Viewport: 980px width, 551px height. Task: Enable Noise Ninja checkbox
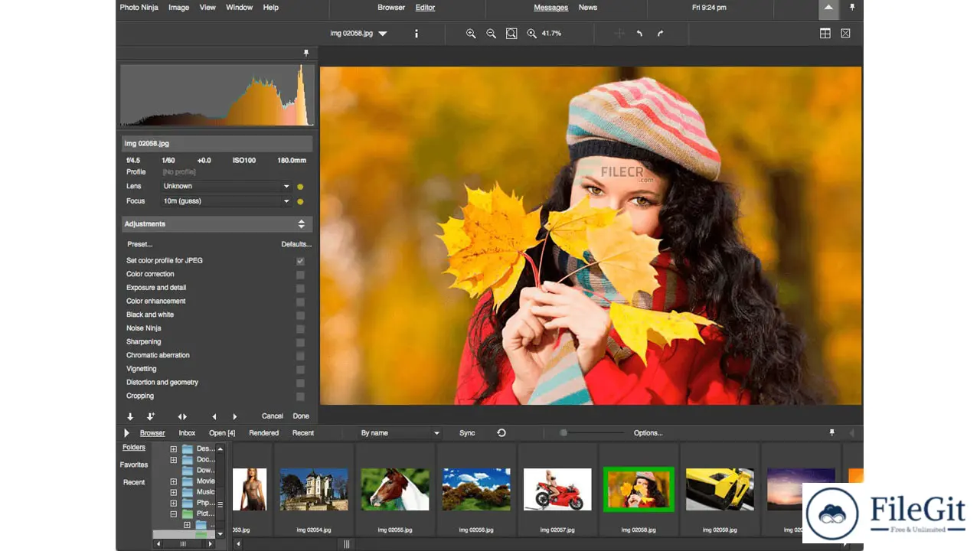click(300, 329)
